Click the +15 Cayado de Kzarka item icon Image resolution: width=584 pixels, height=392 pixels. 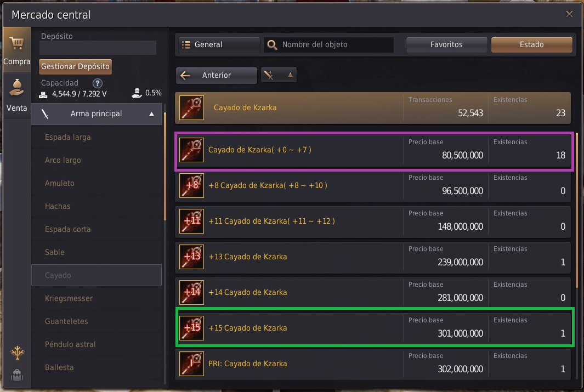point(191,328)
